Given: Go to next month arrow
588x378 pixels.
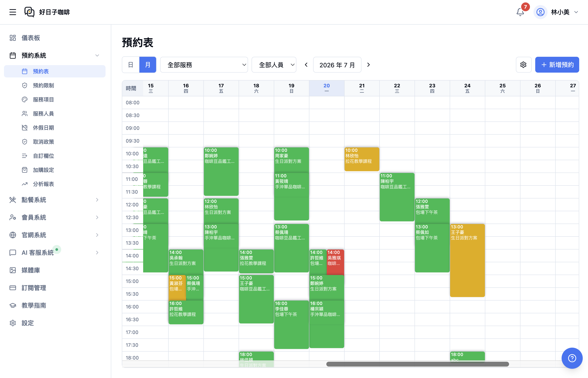Looking at the screenshot, I should point(368,65).
